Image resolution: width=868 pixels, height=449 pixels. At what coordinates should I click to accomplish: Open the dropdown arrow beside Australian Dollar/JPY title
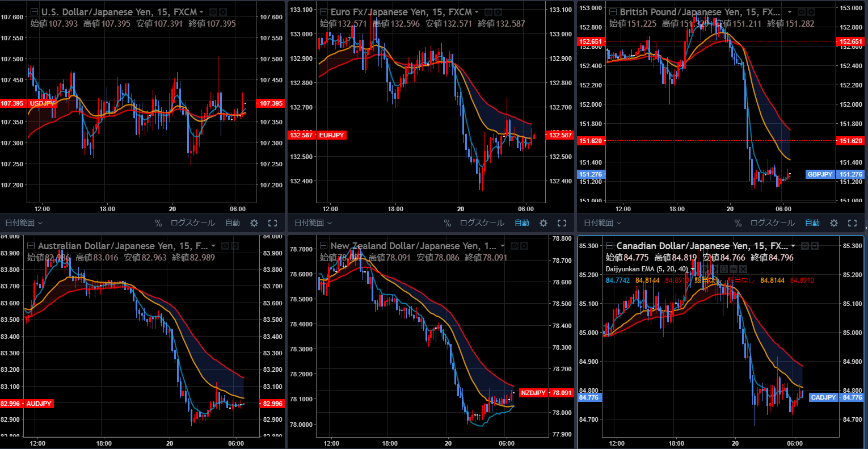point(213,246)
